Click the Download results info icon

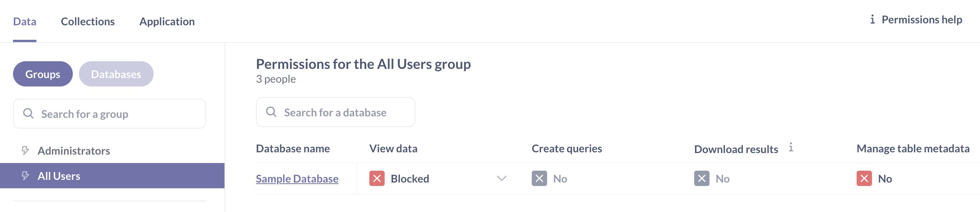pos(791,147)
